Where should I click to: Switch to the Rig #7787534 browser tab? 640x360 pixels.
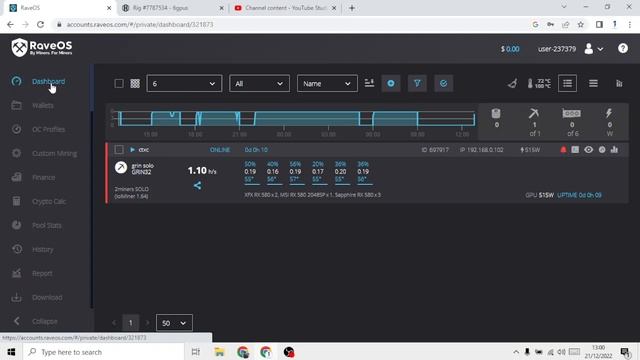click(172, 8)
